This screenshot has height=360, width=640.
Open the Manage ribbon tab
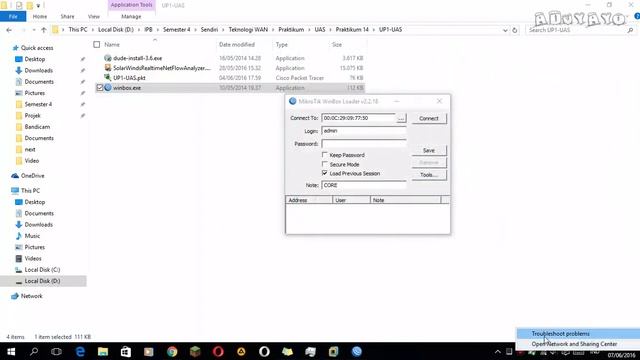(x=131, y=16)
